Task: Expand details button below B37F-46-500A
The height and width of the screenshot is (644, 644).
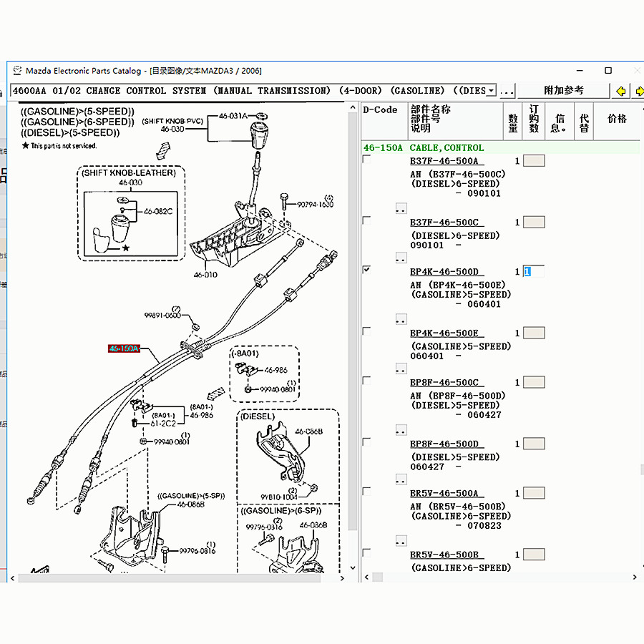Action: [x=401, y=208]
